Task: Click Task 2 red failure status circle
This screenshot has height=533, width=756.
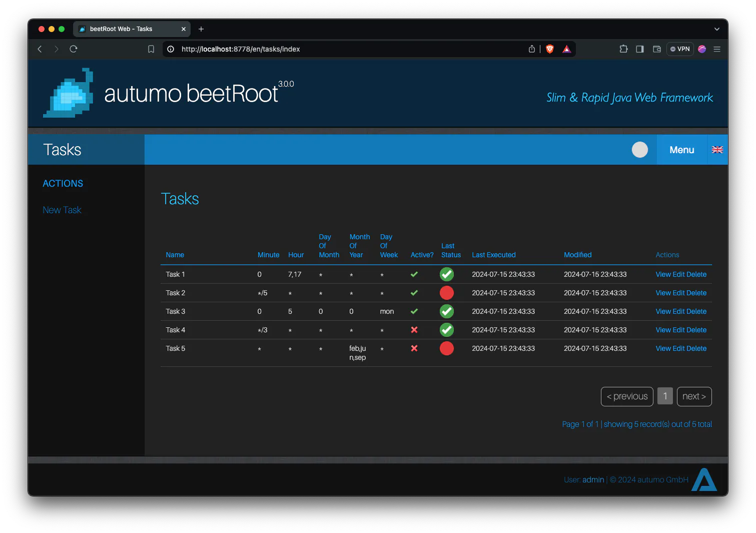Action: [447, 293]
